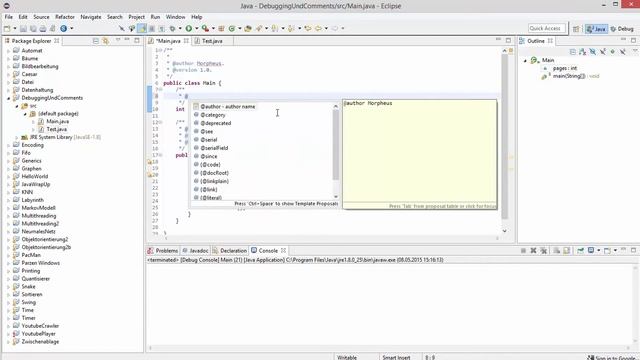Click the New Java Class icon
Image resolution: width=640 pixels, height=360 pixels.
coord(232,29)
